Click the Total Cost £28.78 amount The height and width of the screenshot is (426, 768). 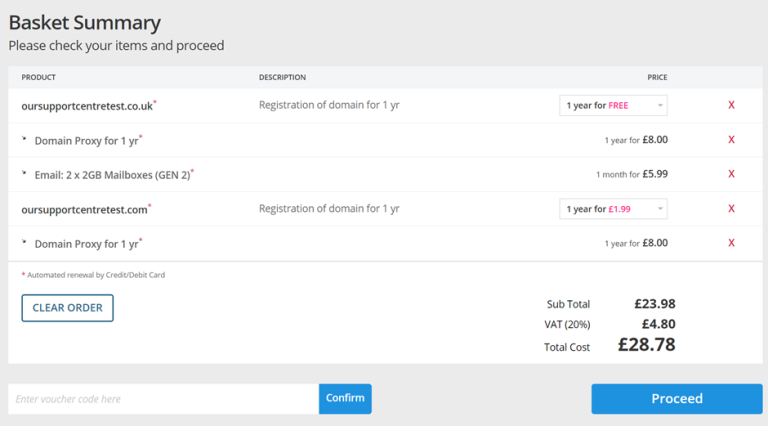point(647,345)
